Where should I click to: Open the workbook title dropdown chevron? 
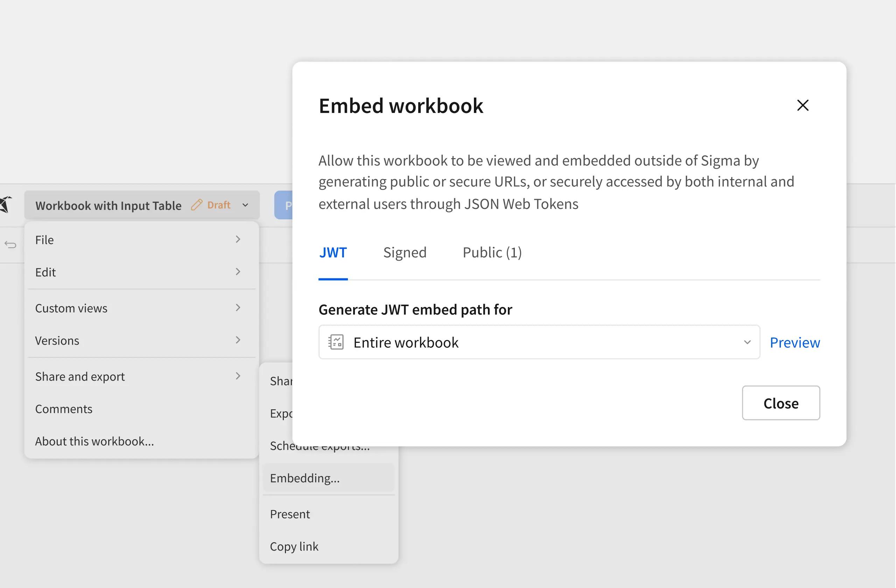coord(245,205)
